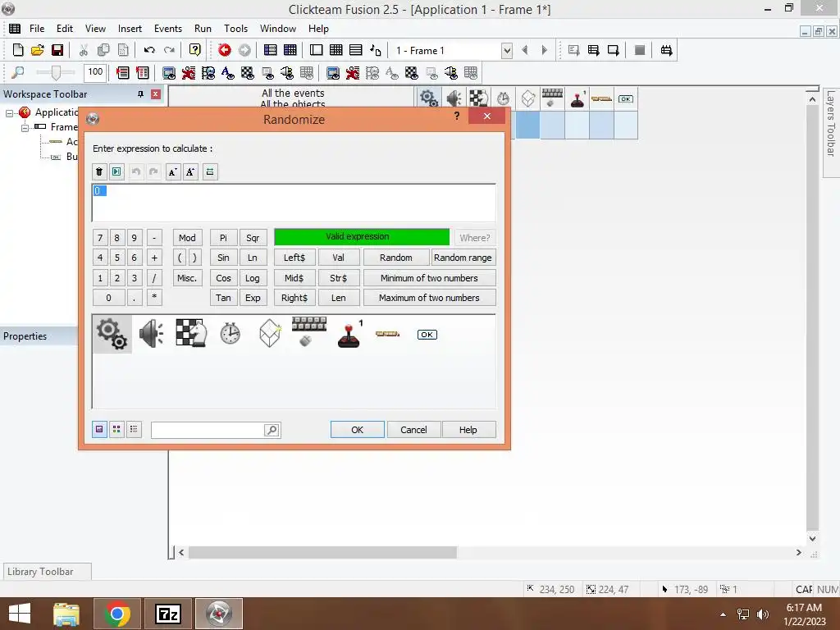This screenshot has height=630, width=840.
Task: Click the Undo arrow in main toolbar
Action: click(149, 50)
